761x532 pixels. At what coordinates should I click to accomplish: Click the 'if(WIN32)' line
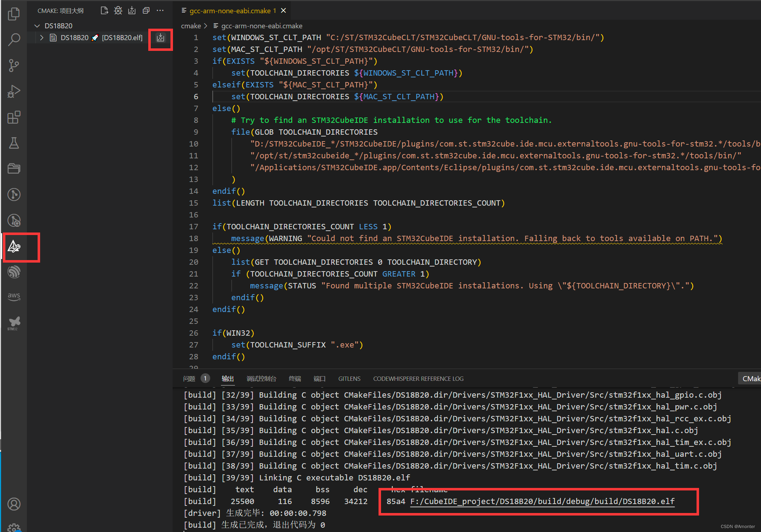click(233, 333)
